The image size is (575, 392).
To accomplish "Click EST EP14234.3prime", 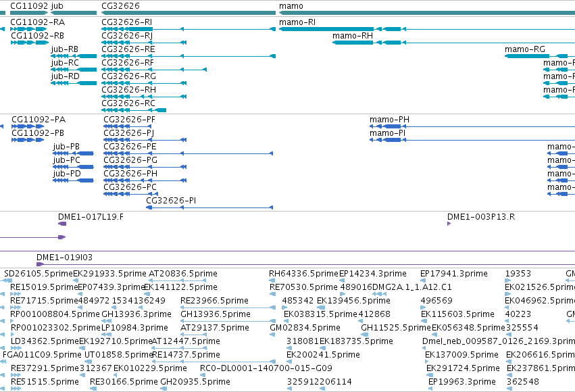I will point(372,274).
